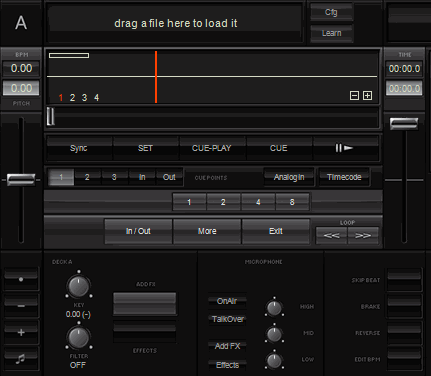Set loop length to 4 beats

click(x=258, y=202)
